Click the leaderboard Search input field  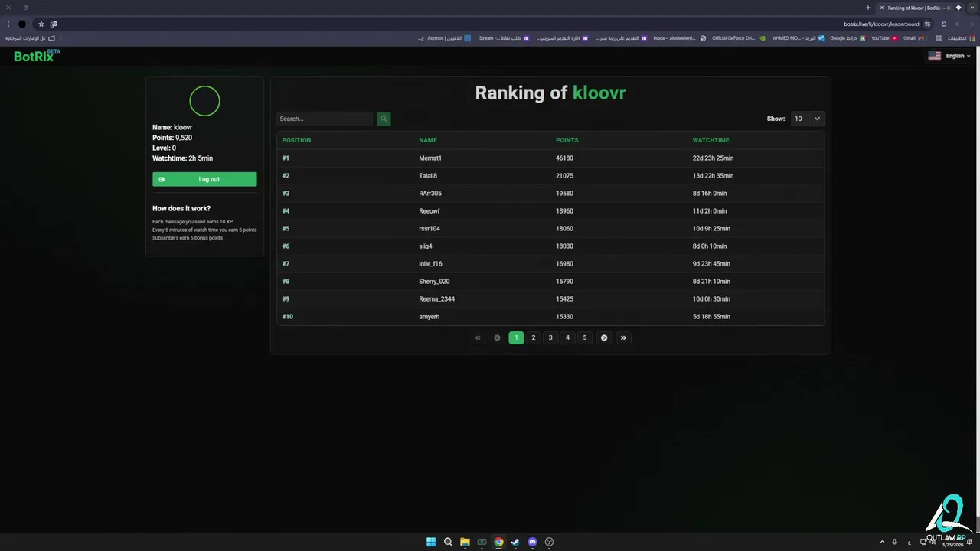coord(325,119)
